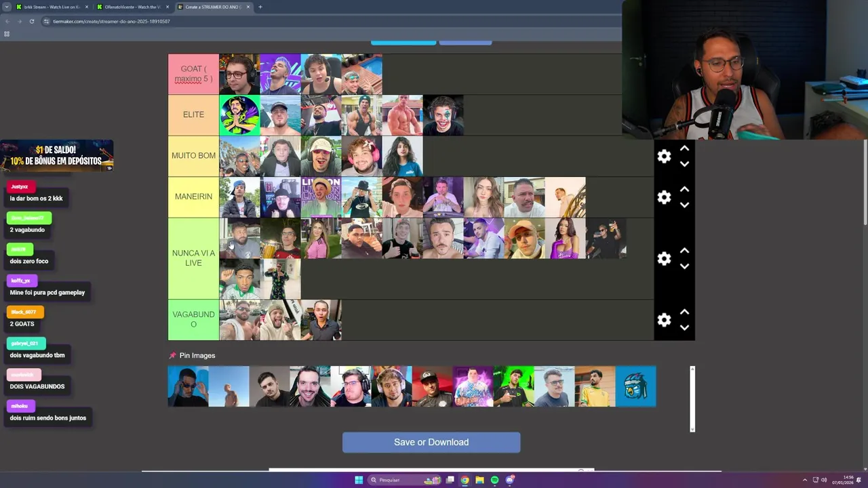The height and width of the screenshot is (488, 868).
Task: Open settings gear for NUNCA VI A LIVE row
Action: pyautogui.click(x=664, y=258)
